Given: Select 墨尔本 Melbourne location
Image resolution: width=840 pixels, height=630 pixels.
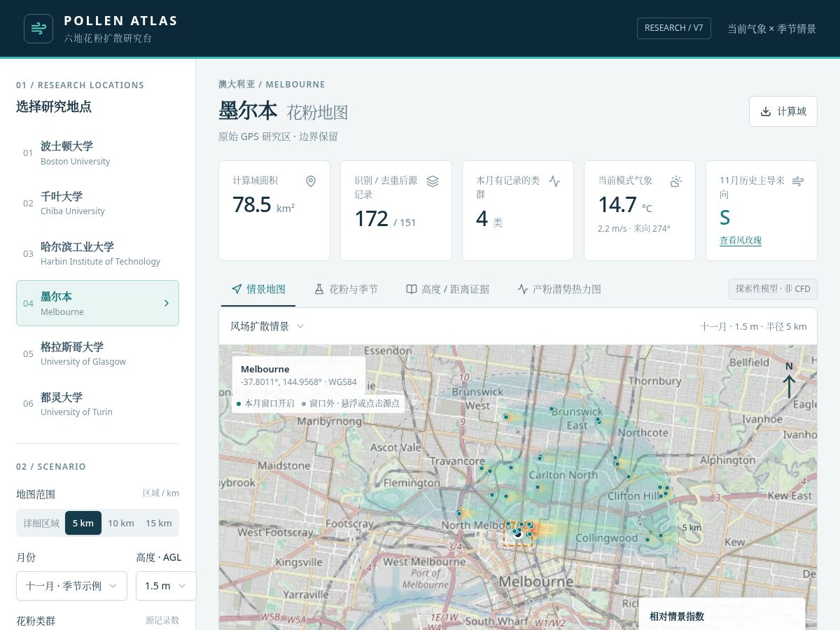Looking at the screenshot, I should [x=97, y=303].
